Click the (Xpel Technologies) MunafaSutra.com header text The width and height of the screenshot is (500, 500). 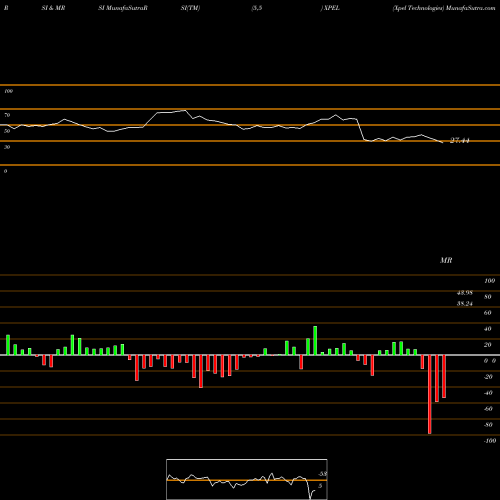point(444,8)
